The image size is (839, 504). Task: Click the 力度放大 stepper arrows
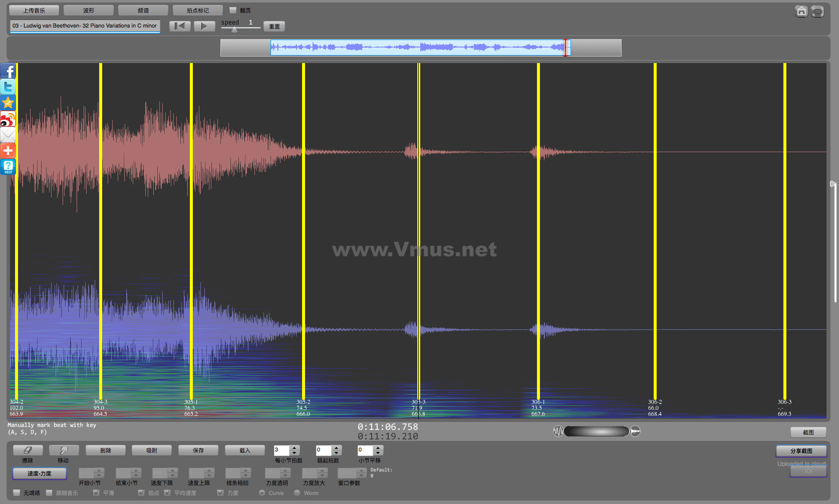pyautogui.click(x=323, y=473)
